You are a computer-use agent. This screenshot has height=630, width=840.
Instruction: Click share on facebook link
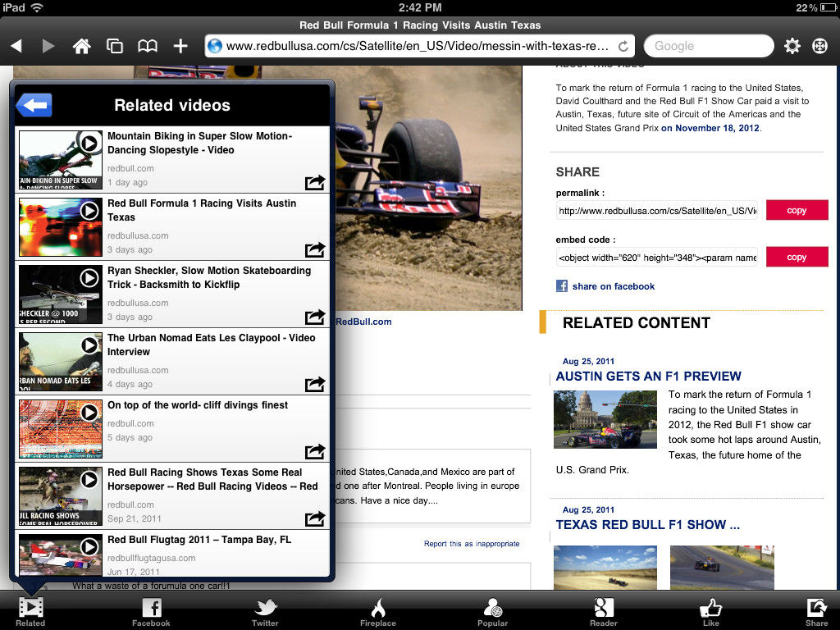click(x=614, y=286)
